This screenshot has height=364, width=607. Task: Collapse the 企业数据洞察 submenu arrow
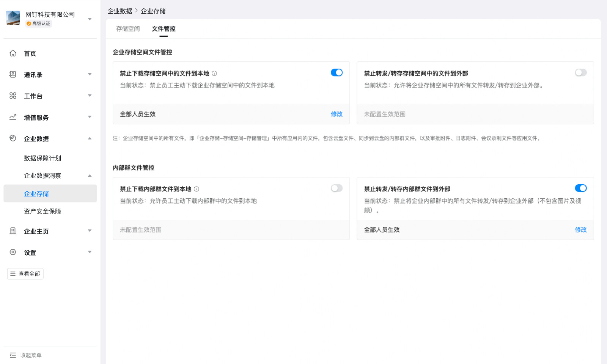[x=90, y=176]
